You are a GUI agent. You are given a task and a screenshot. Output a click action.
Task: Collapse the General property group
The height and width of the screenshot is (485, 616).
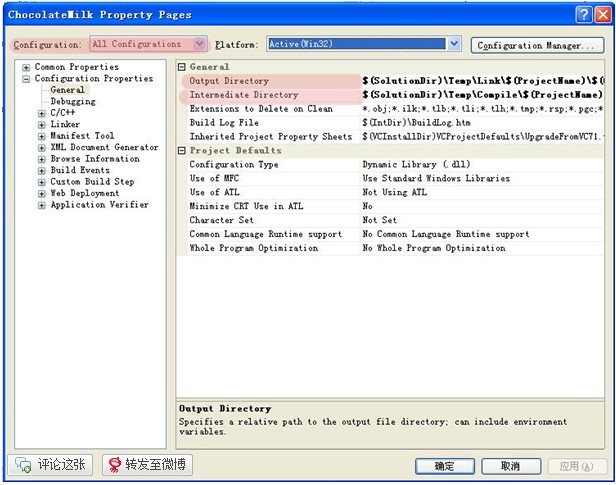(182, 67)
